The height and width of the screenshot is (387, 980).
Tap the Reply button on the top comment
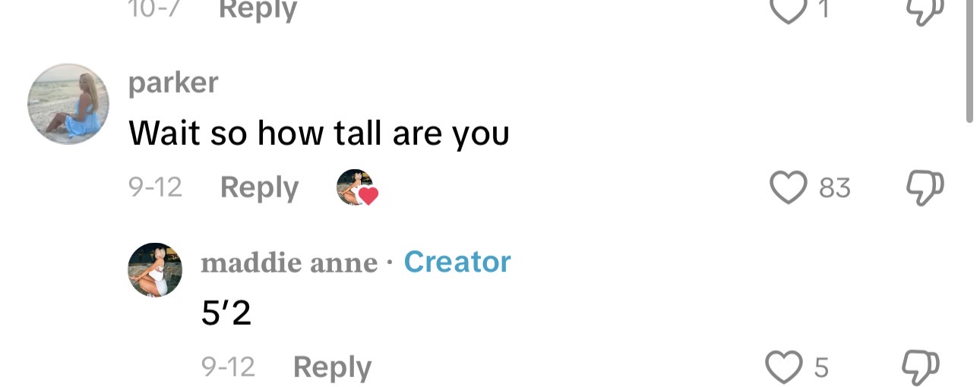(258, 10)
